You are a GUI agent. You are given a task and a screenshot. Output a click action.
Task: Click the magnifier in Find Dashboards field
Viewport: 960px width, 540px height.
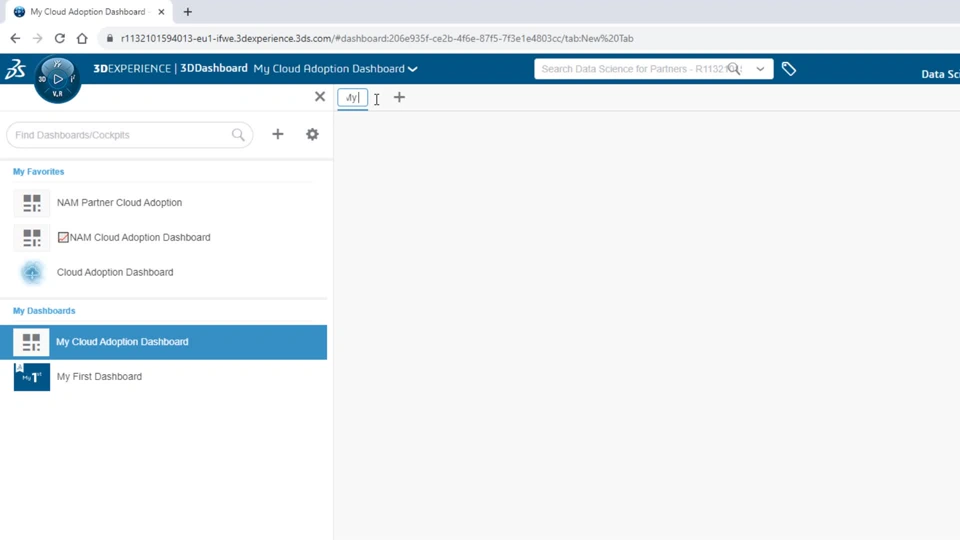tap(238, 135)
